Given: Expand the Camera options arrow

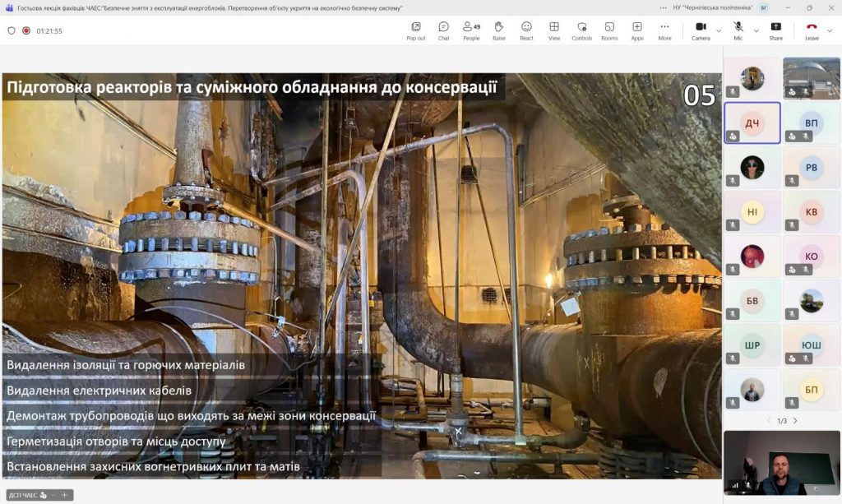Looking at the screenshot, I should [719, 31].
